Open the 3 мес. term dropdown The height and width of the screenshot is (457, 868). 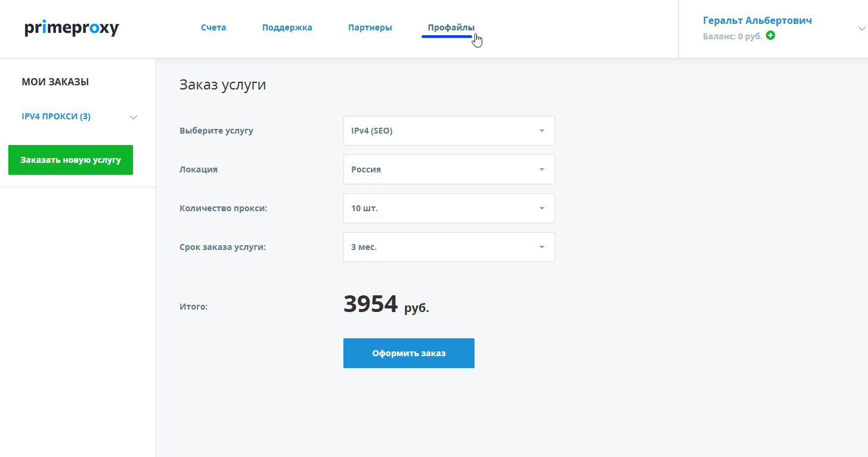pos(449,247)
